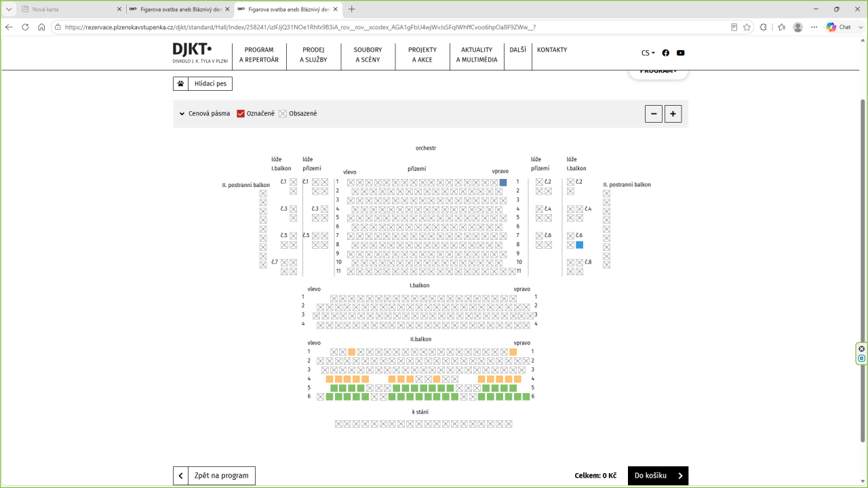868x488 pixels.
Task: Proceed with Do košíku button
Action: point(658,476)
